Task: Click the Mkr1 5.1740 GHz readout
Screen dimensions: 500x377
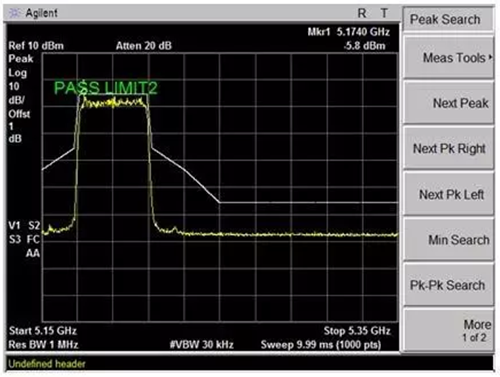Action: [348, 32]
